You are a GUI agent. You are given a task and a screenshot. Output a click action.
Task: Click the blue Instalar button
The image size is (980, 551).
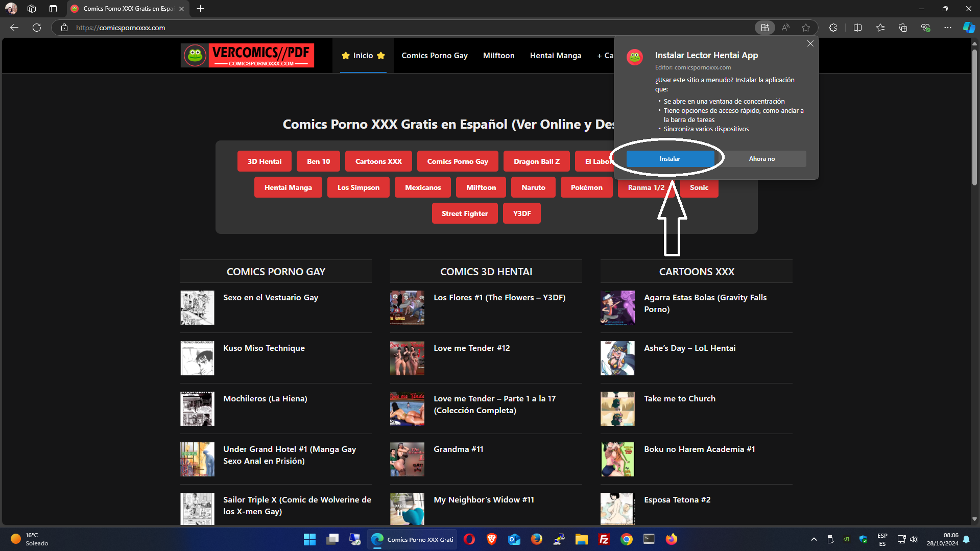tap(670, 159)
